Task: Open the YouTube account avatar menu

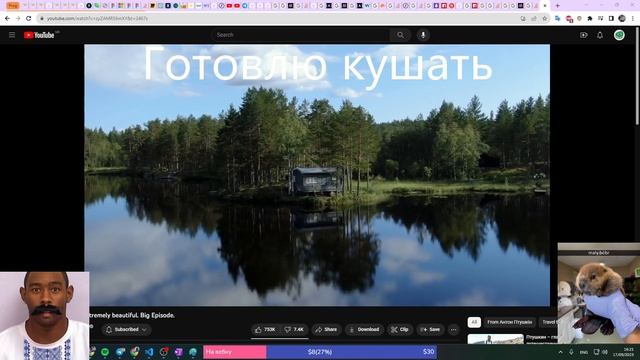Action: [619, 35]
